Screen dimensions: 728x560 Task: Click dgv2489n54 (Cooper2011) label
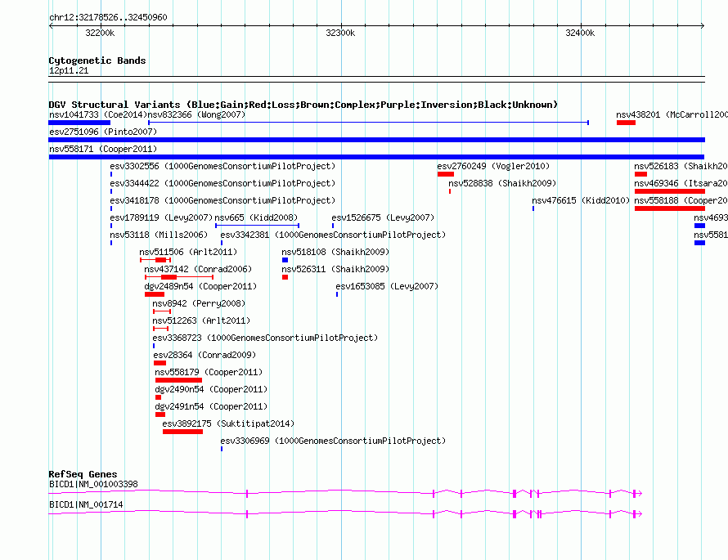200,286
